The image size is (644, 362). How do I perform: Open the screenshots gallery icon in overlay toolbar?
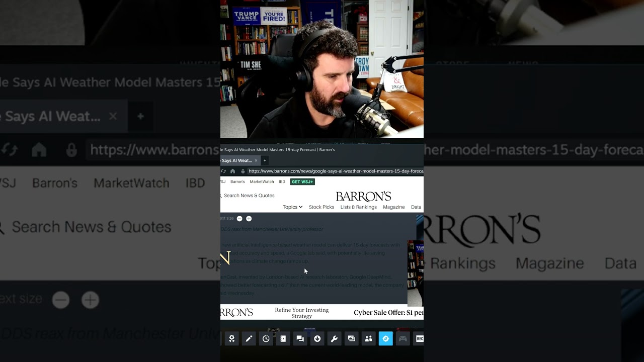click(x=351, y=339)
